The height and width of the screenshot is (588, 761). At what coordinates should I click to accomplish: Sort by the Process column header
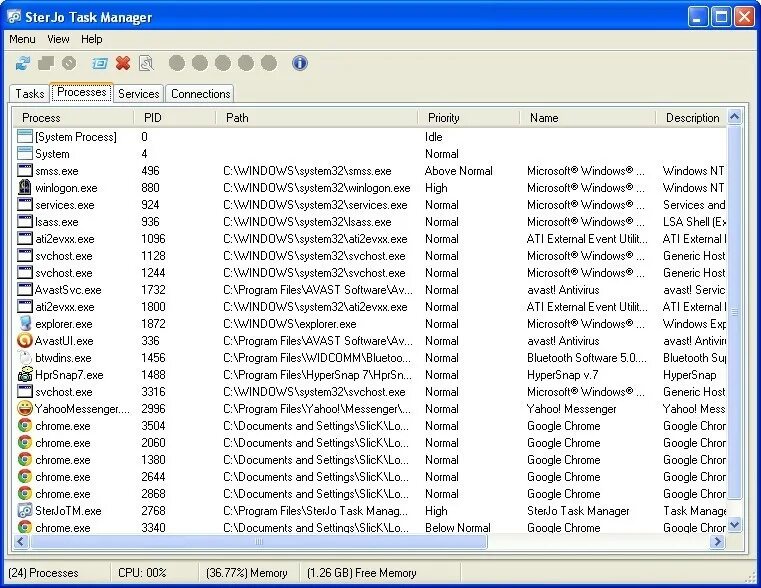point(73,117)
